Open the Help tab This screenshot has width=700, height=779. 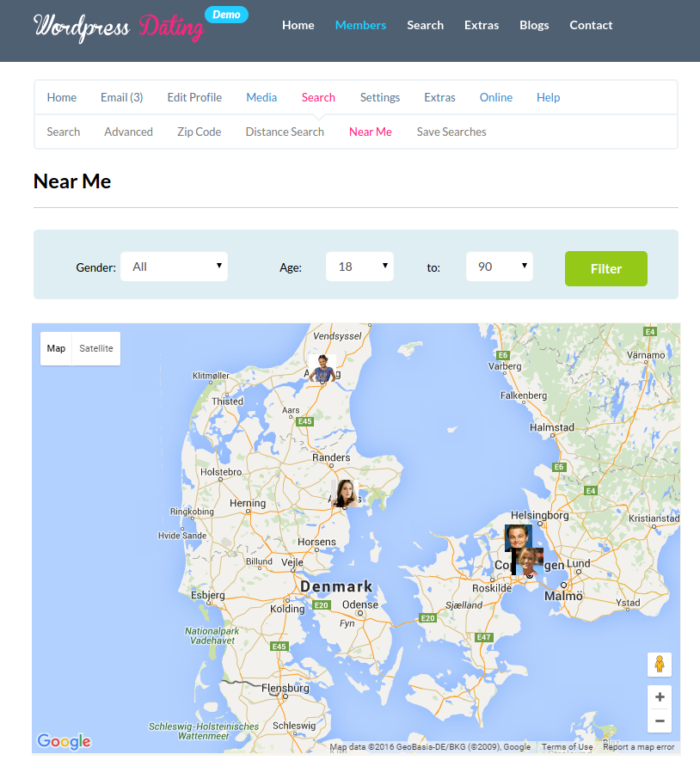click(x=548, y=97)
